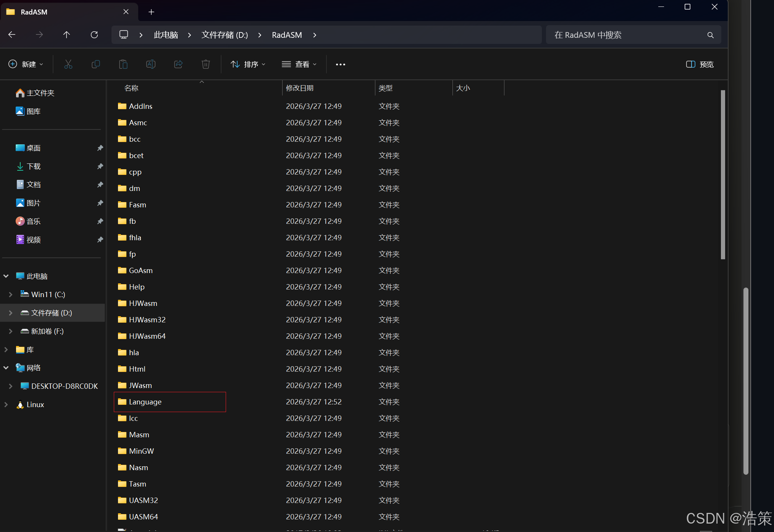Open the see-more three dots menu
This screenshot has height=532, width=774.
pyautogui.click(x=340, y=64)
